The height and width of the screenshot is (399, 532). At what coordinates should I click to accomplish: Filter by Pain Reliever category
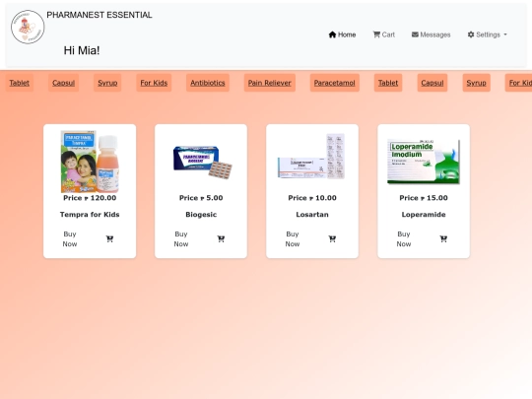coord(269,83)
